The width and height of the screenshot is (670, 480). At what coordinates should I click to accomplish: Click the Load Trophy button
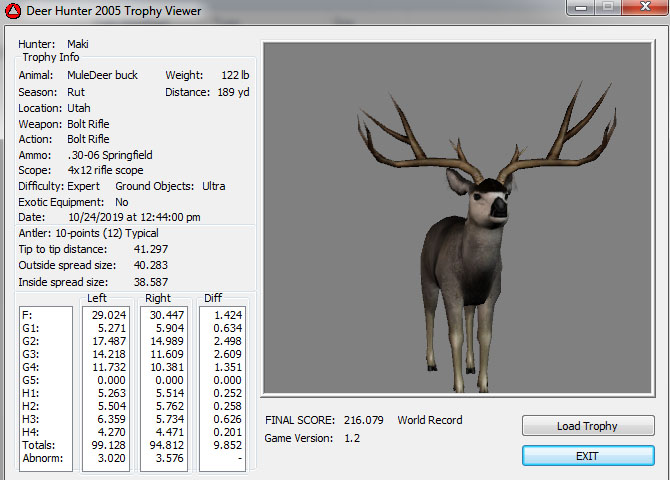pyautogui.click(x=588, y=426)
